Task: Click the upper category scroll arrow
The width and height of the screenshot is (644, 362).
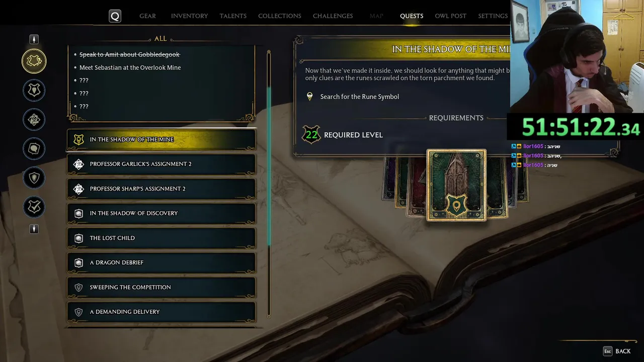Action: pos(34,39)
